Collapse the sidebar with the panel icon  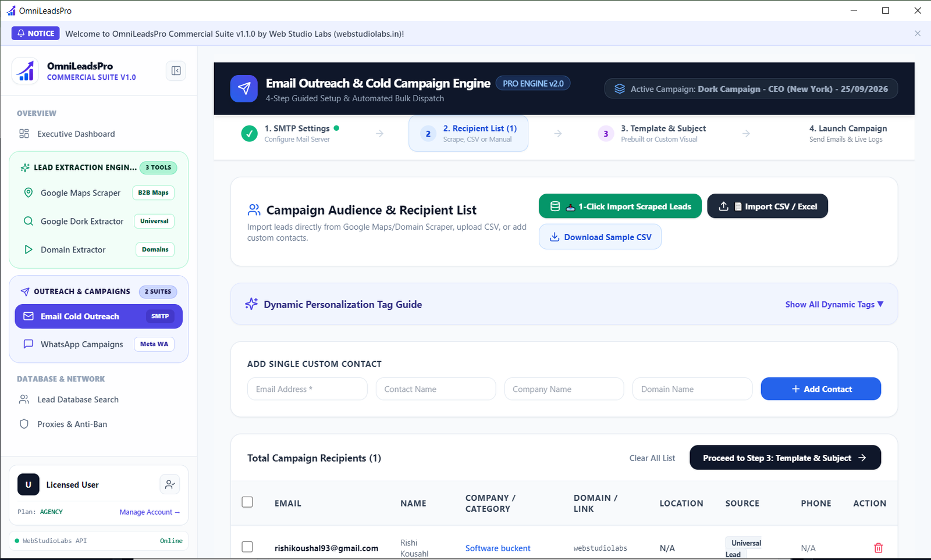(x=176, y=71)
